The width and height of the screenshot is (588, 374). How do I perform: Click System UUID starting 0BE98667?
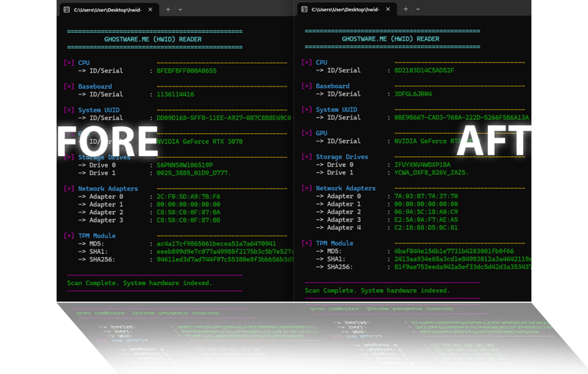tap(461, 117)
